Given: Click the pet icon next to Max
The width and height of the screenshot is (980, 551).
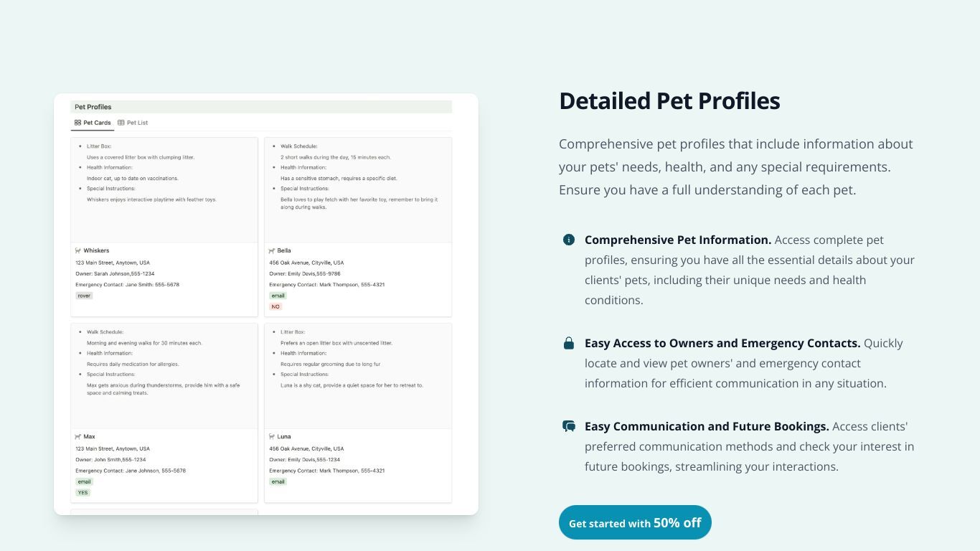Looking at the screenshot, I should [x=78, y=437].
